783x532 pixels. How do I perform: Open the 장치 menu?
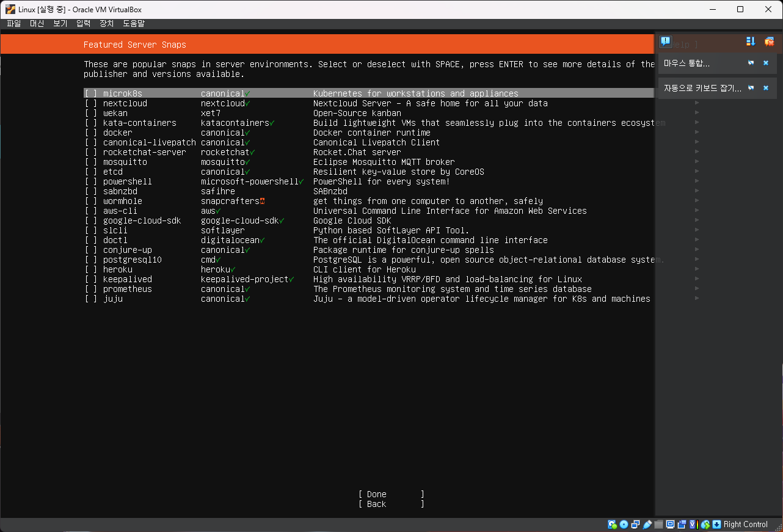pos(106,23)
